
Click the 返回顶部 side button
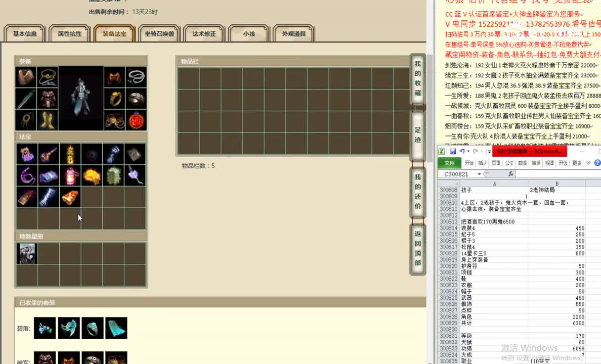click(418, 248)
